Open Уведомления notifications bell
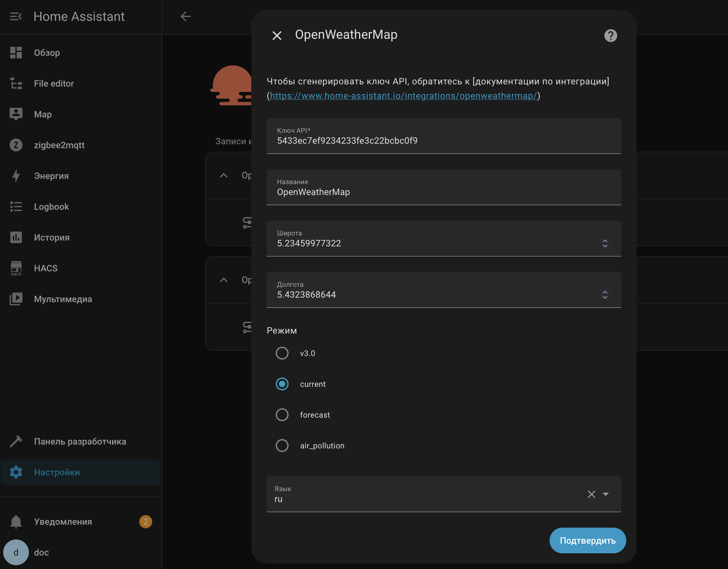 16,522
